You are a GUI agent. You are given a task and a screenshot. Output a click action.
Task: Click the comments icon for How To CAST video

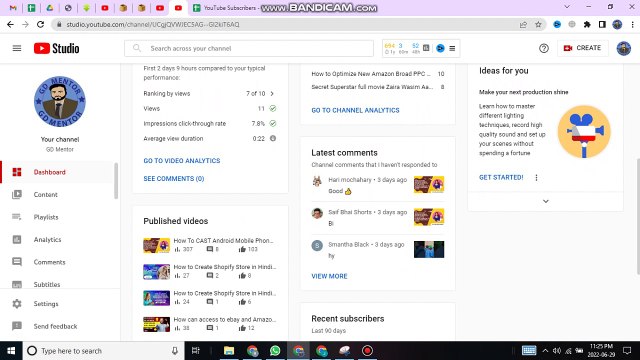point(209,249)
